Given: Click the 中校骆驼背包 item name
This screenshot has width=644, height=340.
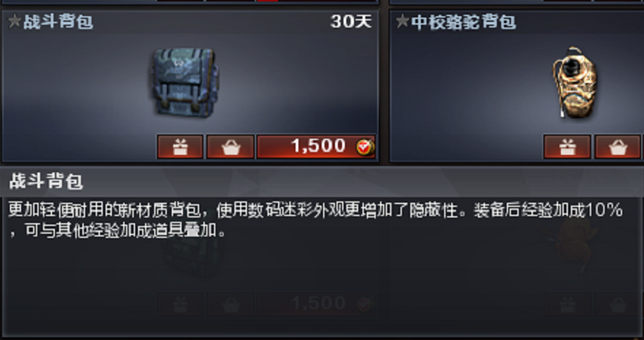Looking at the screenshot, I should [x=463, y=21].
